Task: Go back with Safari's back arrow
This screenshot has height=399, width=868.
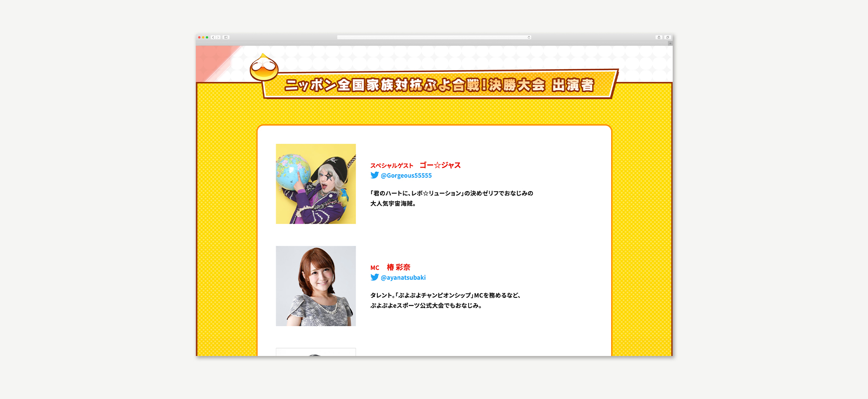Action: (x=213, y=37)
